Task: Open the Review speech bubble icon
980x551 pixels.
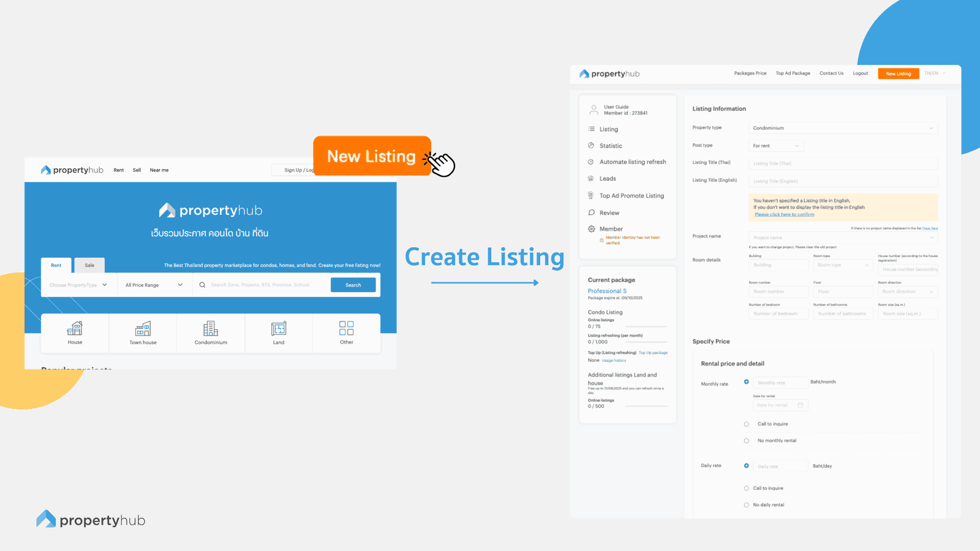Action: [x=591, y=212]
